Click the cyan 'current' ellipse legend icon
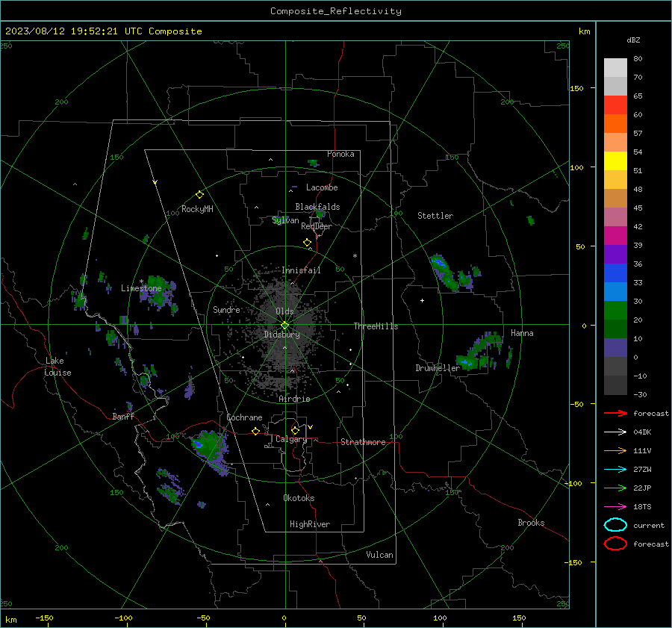Image resolution: width=672 pixels, height=628 pixels. [615, 525]
